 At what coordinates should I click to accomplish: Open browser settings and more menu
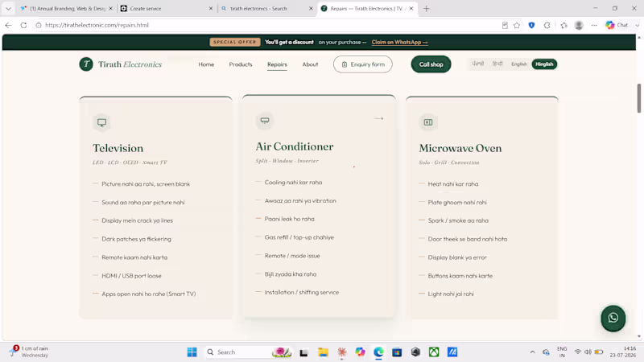coord(594,25)
